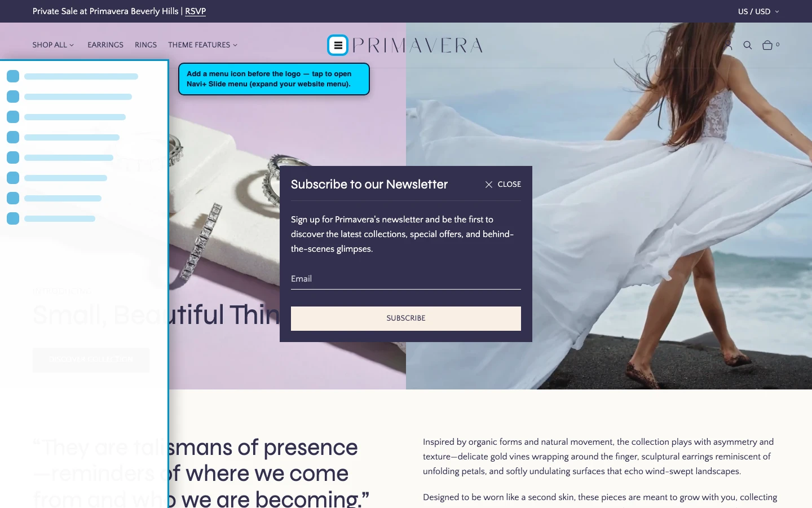
Task: Follow the RSVP link in announcement bar
Action: (x=196, y=11)
